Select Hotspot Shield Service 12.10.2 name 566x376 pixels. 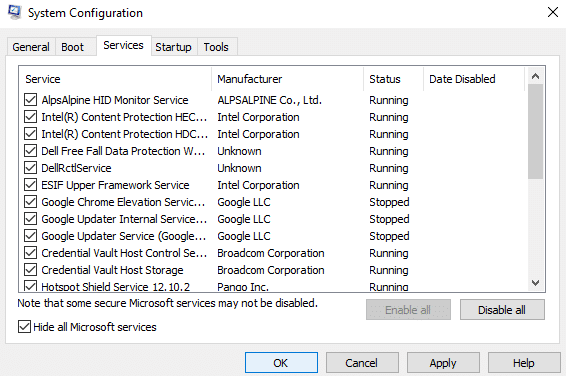point(116,287)
